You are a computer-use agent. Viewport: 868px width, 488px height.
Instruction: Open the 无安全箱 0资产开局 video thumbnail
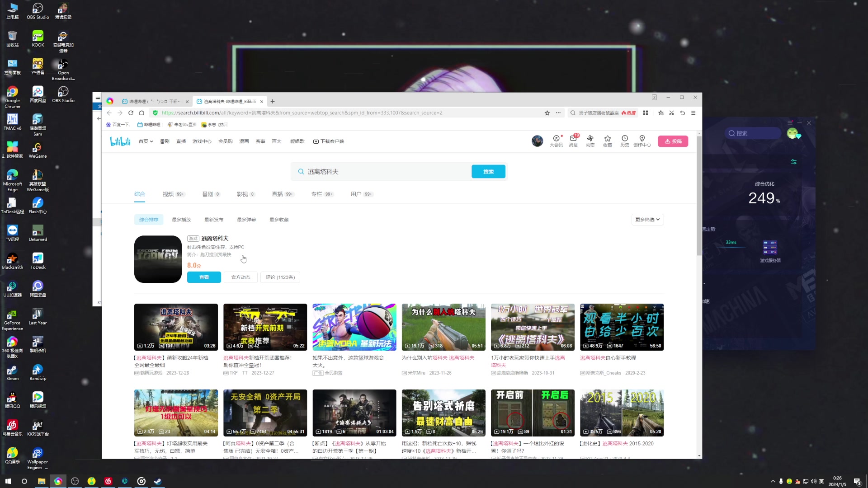pyautogui.click(x=265, y=413)
